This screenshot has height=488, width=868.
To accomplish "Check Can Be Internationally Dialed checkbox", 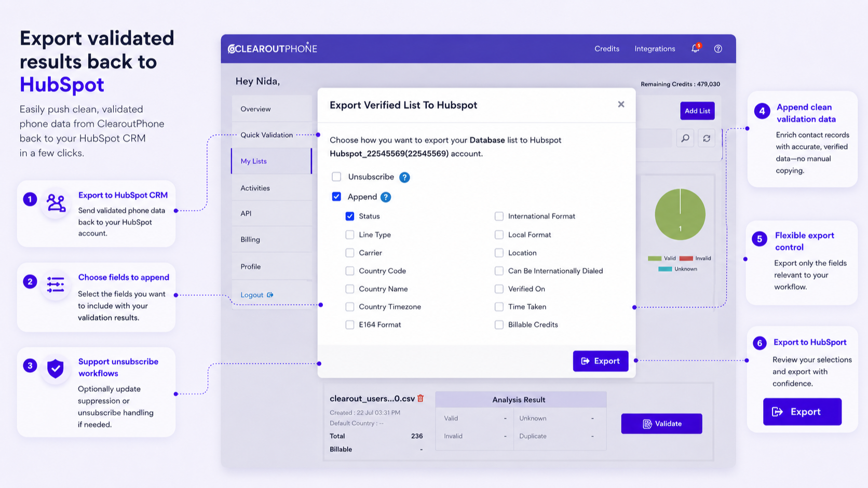I will coord(499,271).
